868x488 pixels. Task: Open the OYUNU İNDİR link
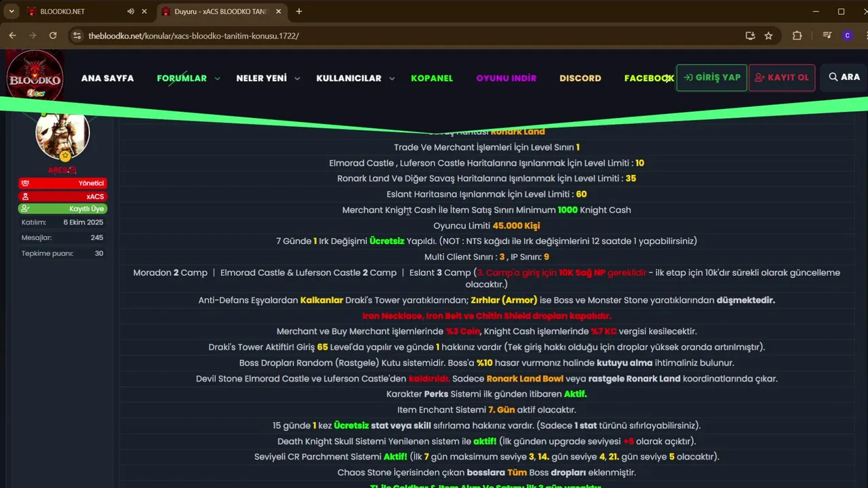click(x=506, y=78)
